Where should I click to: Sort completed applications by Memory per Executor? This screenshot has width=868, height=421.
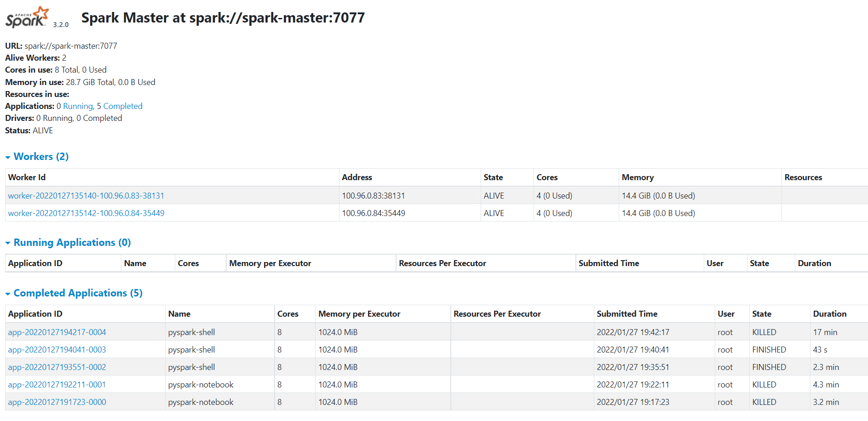[359, 314]
